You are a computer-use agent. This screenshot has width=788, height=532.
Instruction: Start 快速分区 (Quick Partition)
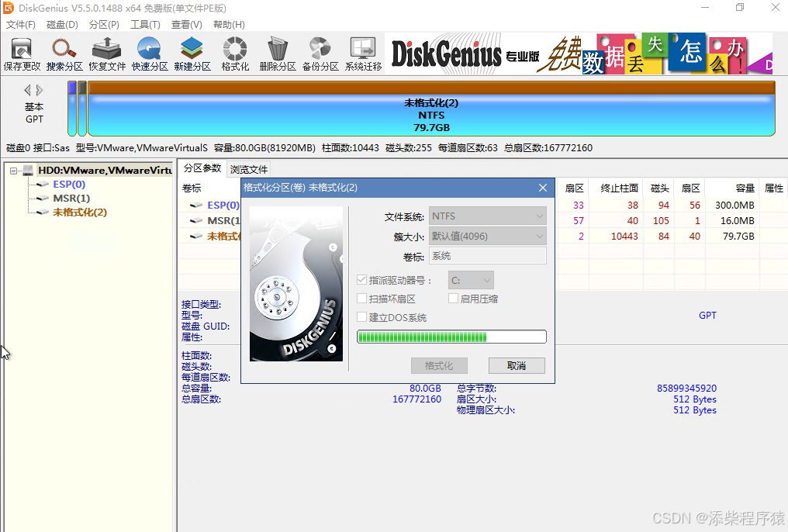(x=150, y=54)
